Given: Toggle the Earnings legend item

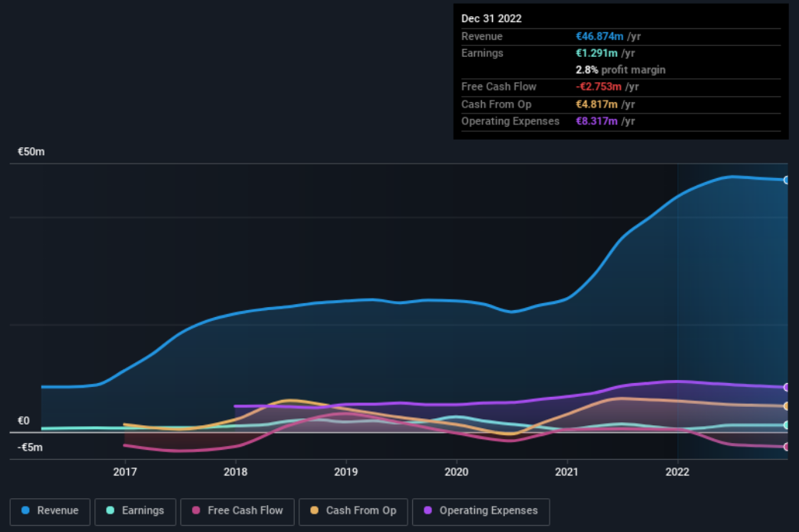Looking at the screenshot, I should pos(135,511).
